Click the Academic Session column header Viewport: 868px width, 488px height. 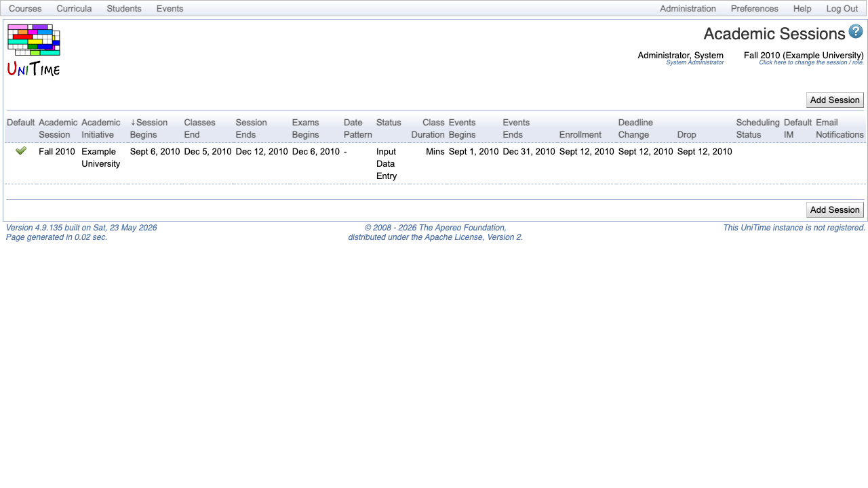pos(58,129)
